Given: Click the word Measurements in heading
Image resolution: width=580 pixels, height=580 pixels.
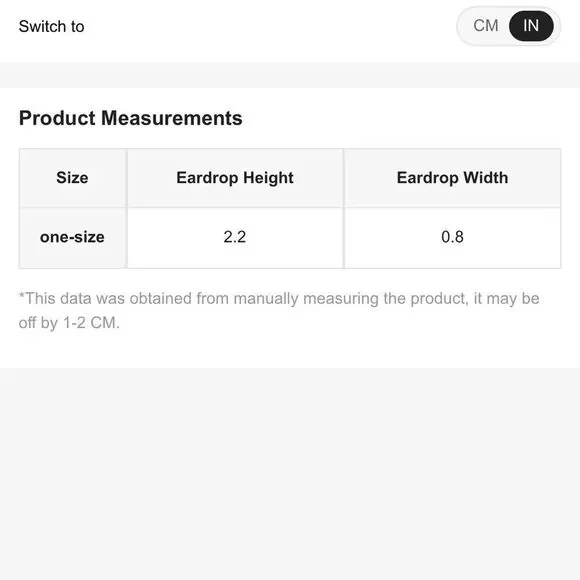Looking at the screenshot, I should pyautogui.click(x=172, y=118).
